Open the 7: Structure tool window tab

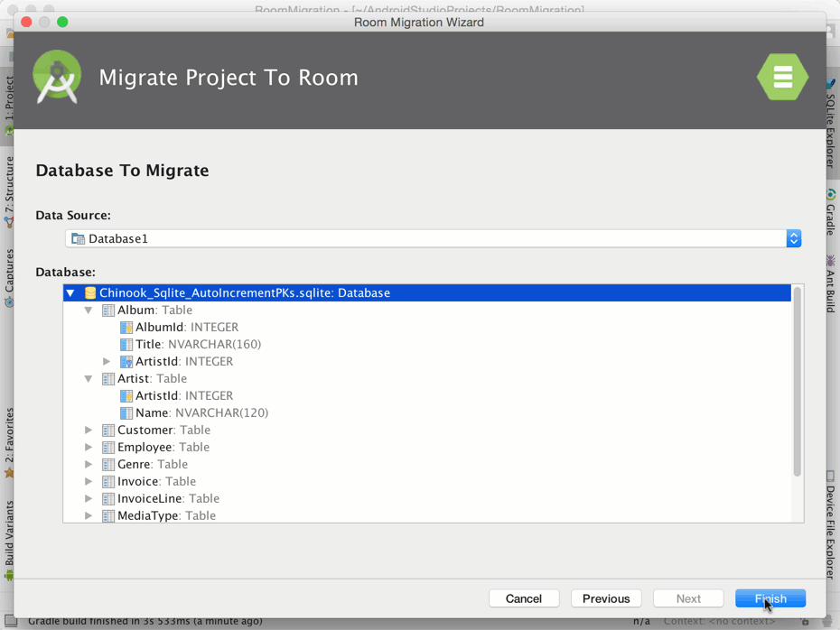(x=8, y=191)
